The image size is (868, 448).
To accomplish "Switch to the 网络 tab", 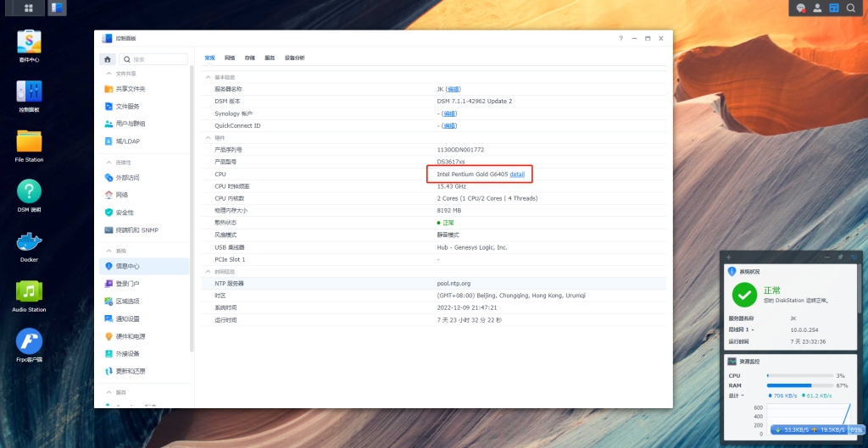I will pos(230,58).
